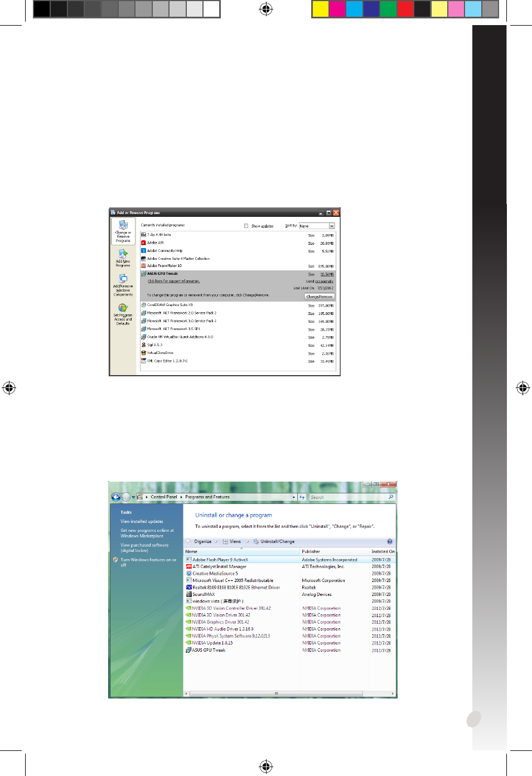This screenshot has height=776, width=532.
Task: Select the ASUS GPU Tweak icon in Vista list
Action: pos(188,650)
